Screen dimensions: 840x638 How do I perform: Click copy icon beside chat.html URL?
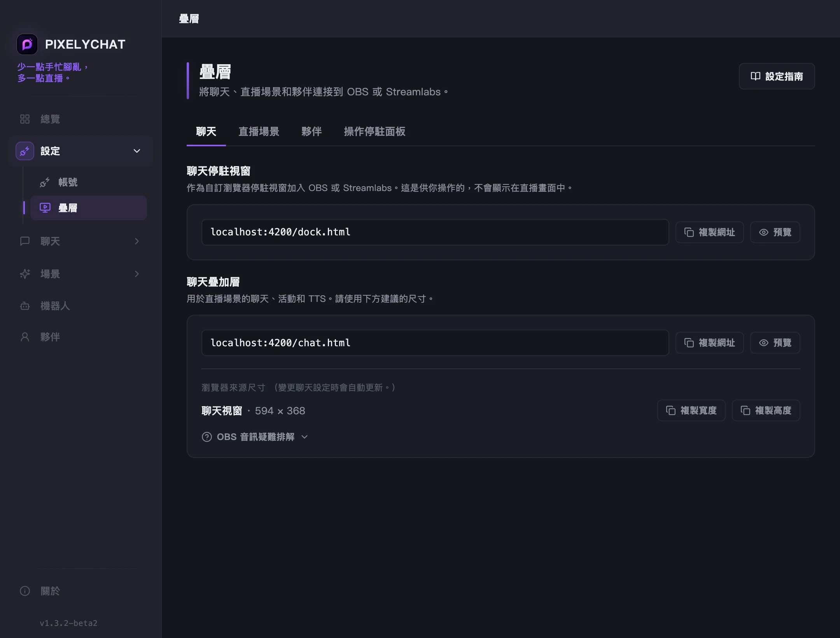[x=689, y=343]
